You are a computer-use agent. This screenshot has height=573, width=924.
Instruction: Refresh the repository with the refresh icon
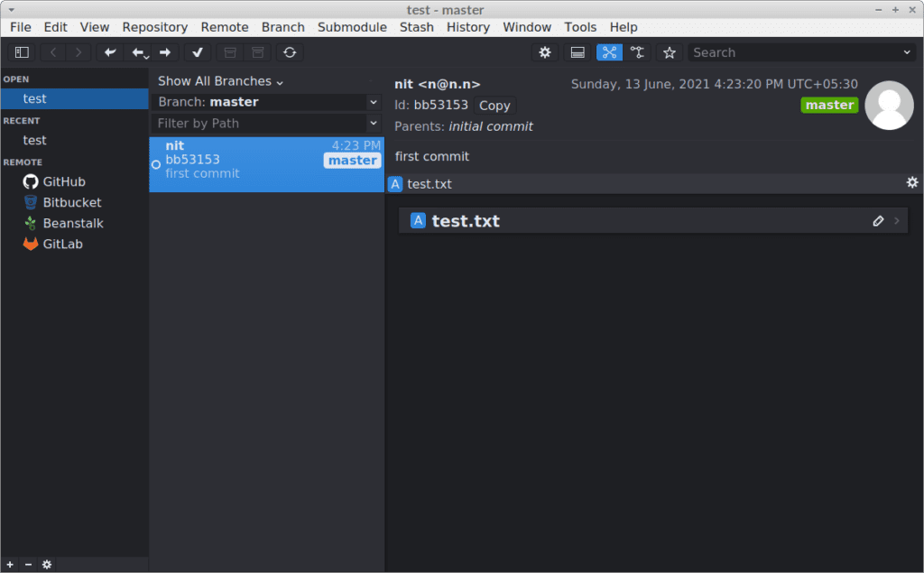pos(289,52)
